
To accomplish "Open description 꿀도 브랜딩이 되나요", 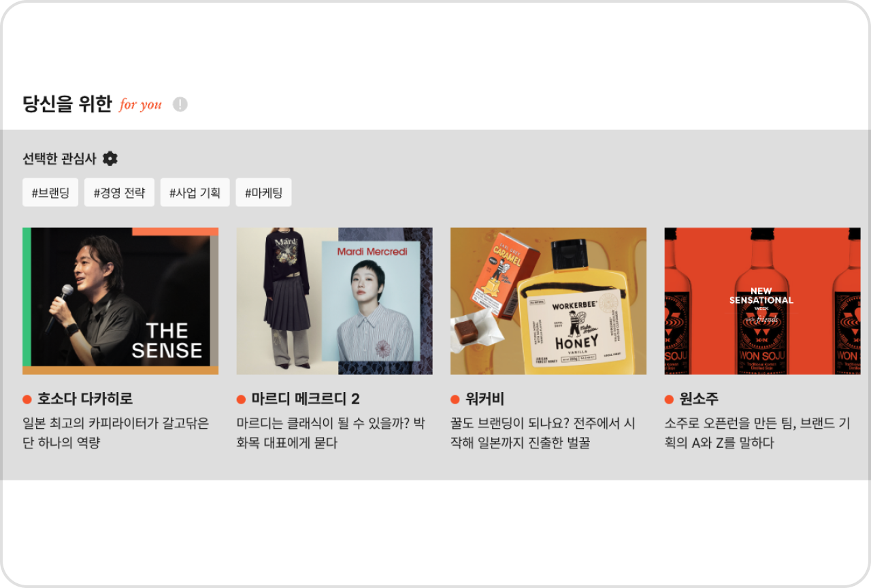I will coord(543,433).
